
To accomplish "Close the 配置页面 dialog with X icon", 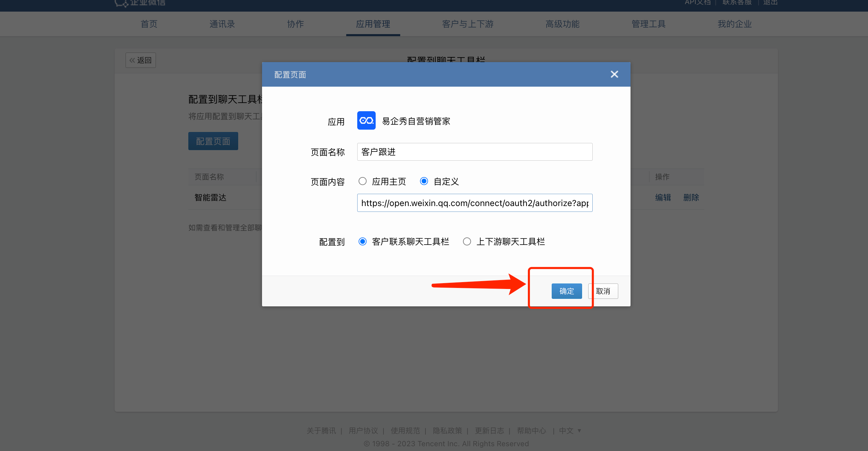I will [614, 74].
